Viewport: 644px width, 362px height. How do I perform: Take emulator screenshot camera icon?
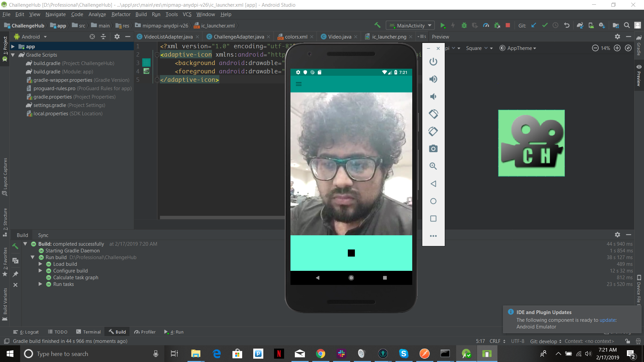(x=433, y=149)
